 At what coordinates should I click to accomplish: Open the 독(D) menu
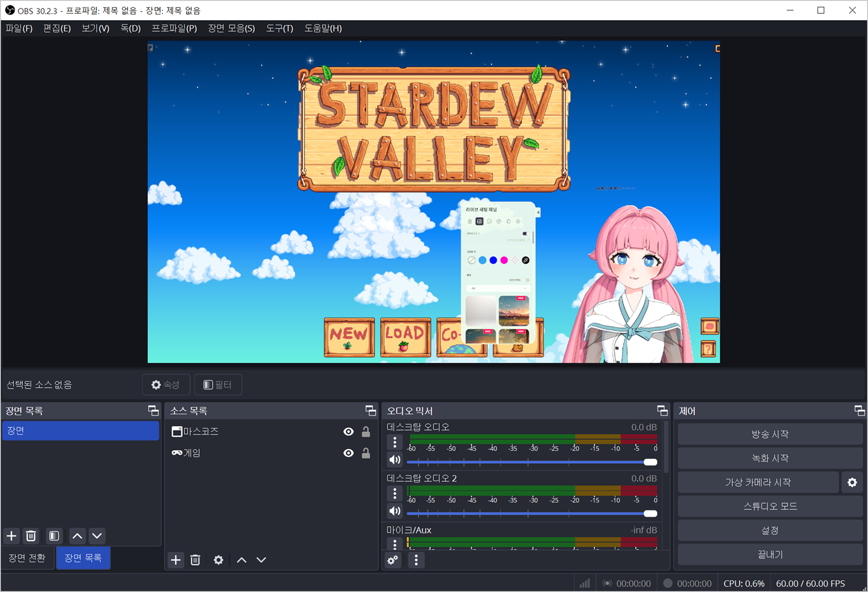131,29
